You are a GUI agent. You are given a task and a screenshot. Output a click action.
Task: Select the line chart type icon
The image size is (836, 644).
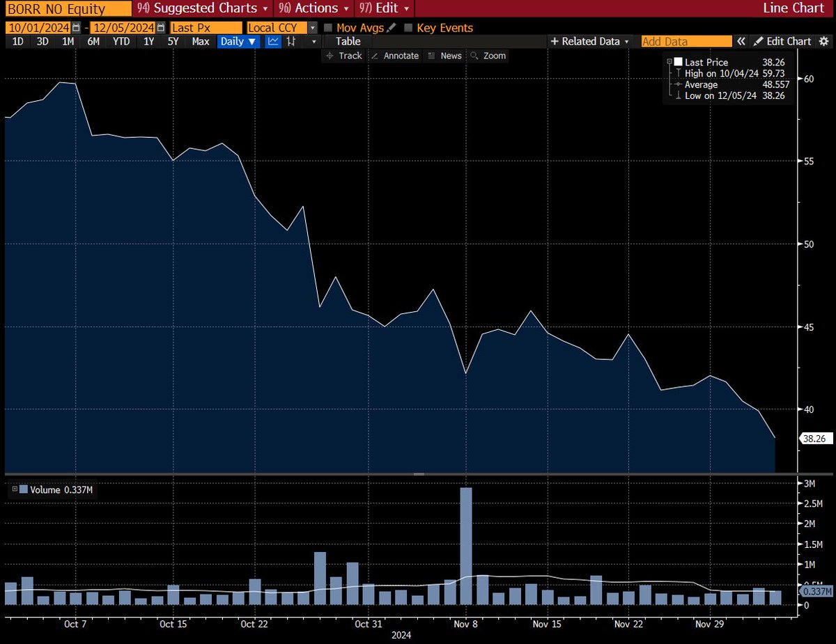click(x=274, y=42)
